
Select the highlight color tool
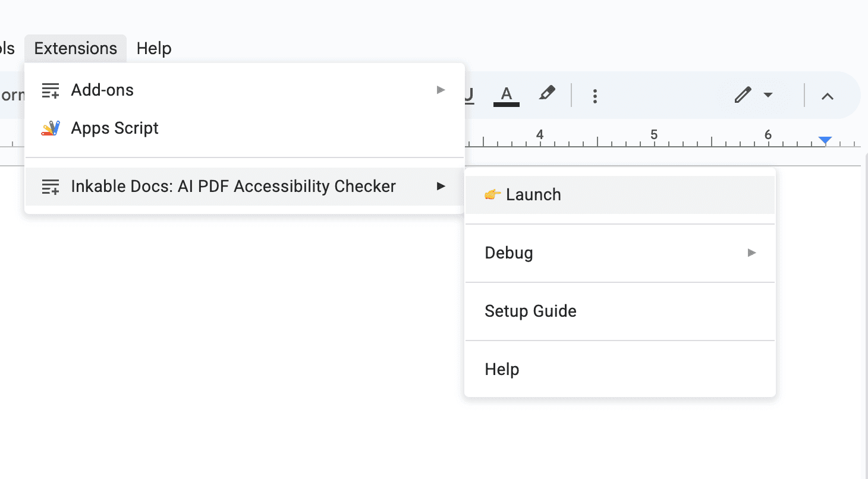pyautogui.click(x=547, y=94)
